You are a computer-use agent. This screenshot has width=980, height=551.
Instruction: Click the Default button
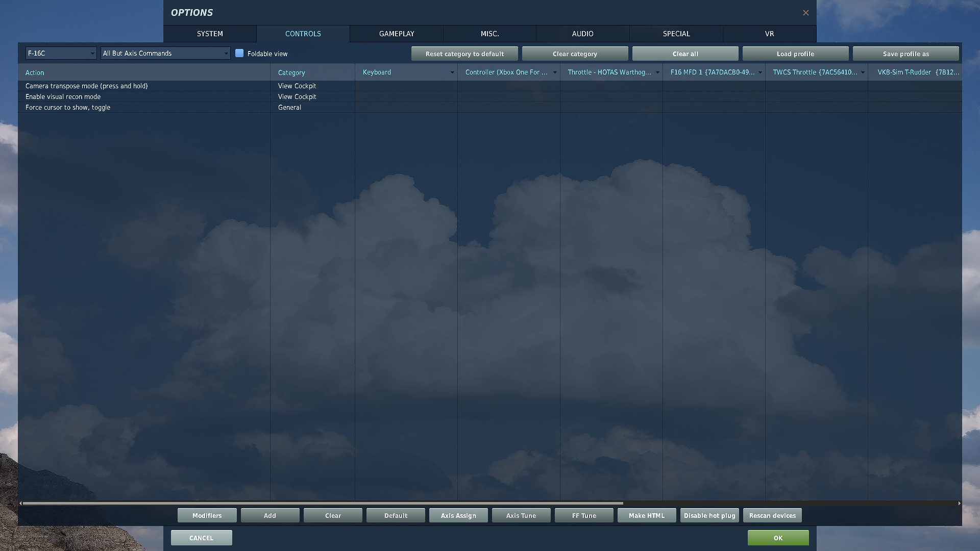pyautogui.click(x=396, y=515)
